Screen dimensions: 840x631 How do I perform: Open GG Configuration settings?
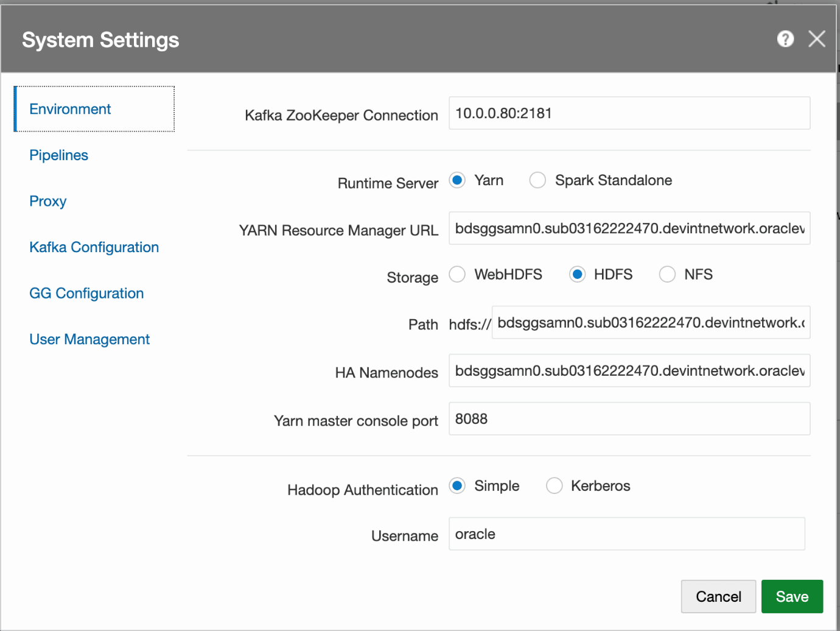coord(86,293)
